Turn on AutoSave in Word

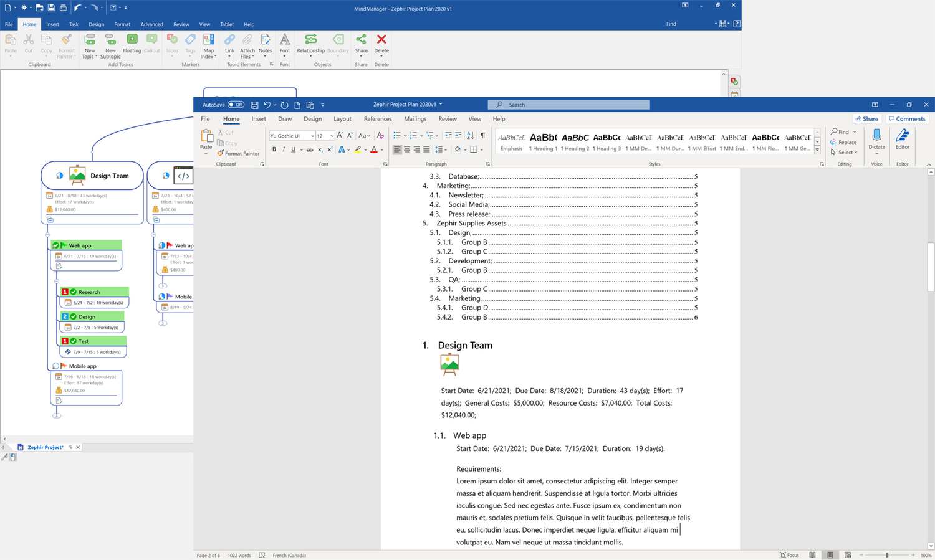pos(236,104)
